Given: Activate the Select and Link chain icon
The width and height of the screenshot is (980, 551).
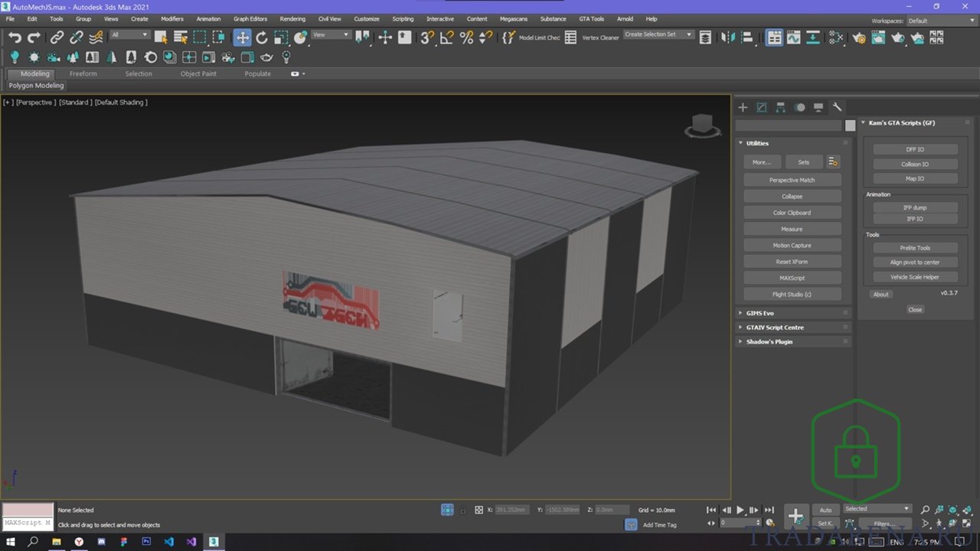Looking at the screenshot, I should pyautogui.click(x=57, y=37).
